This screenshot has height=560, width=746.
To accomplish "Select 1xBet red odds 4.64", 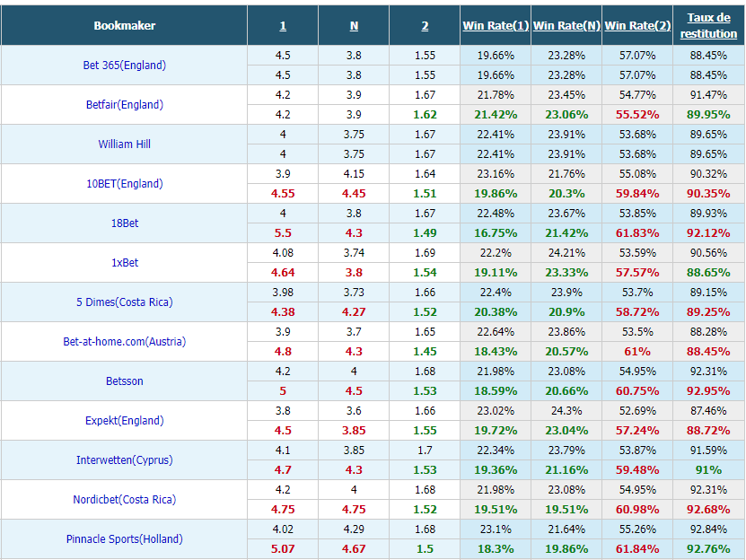I will [x=283, y=273].
